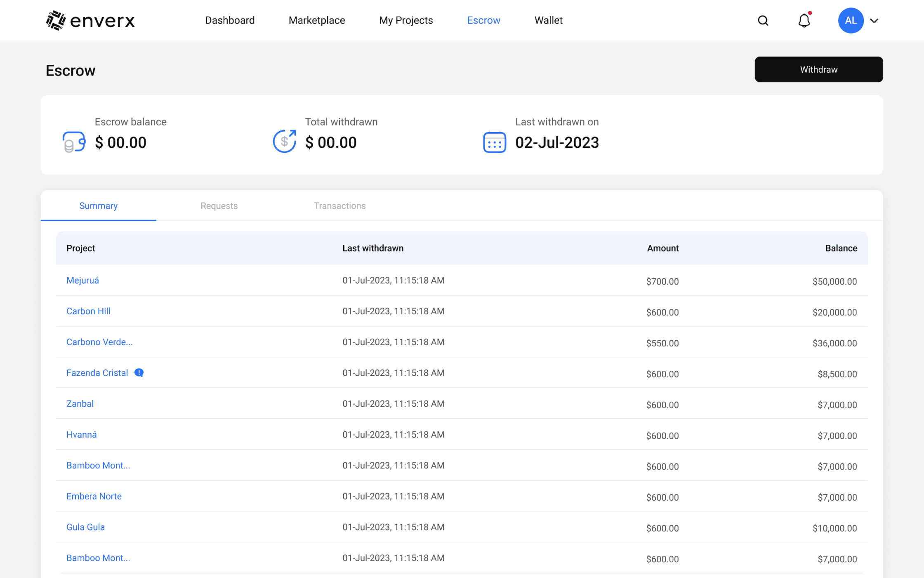Click the Total withdrawn dollar icon

(285, 141)
